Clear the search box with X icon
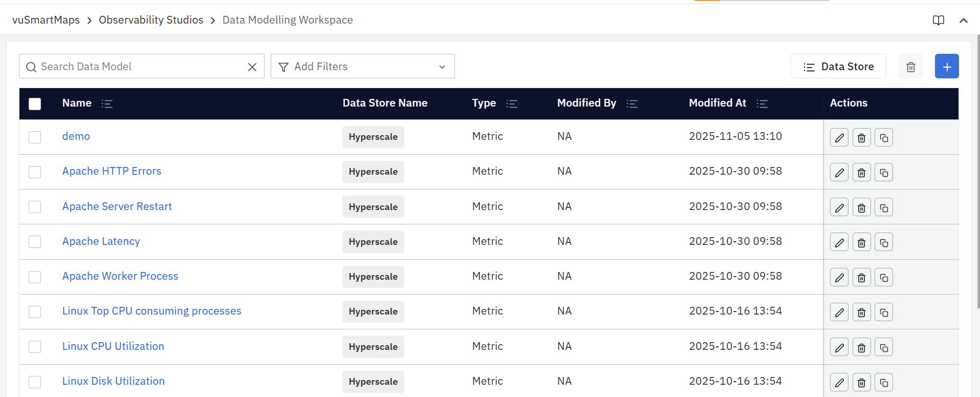 252,67
